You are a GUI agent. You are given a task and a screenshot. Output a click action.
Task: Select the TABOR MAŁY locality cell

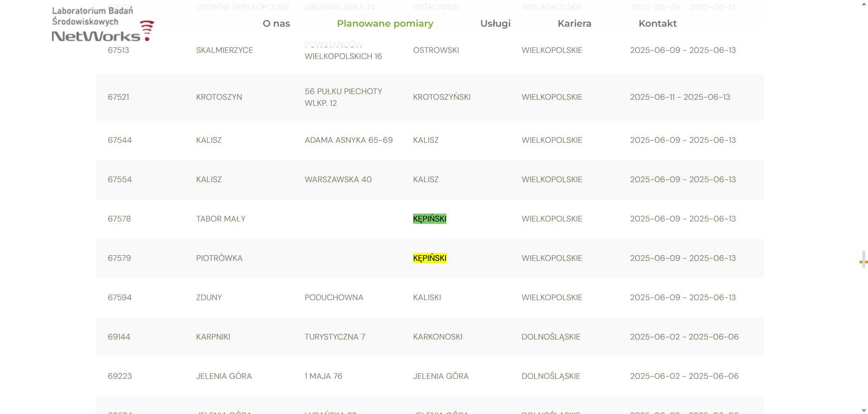point(221,219)
